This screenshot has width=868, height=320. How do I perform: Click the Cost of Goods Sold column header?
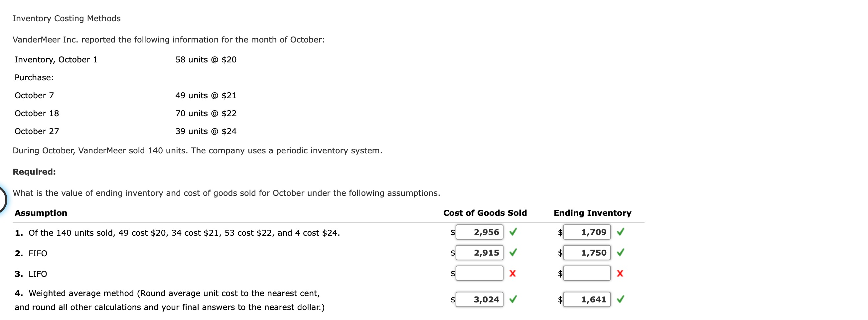485,213
